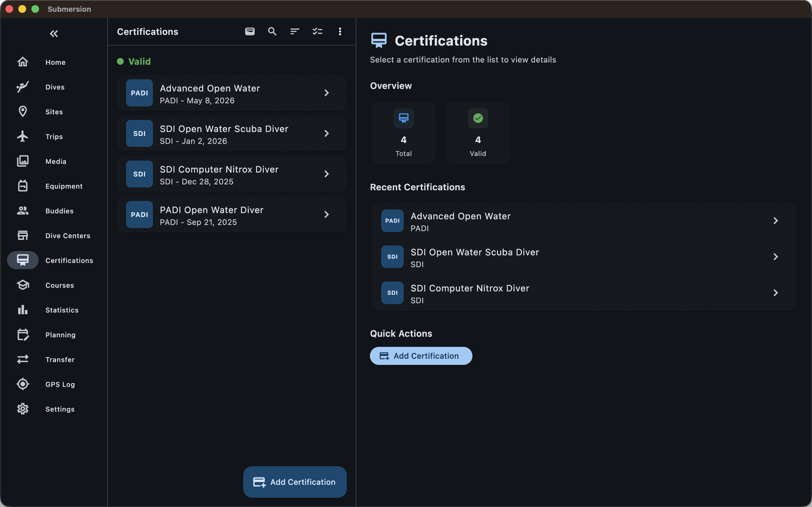Open the Planning calendar icon

pos(23,334)
